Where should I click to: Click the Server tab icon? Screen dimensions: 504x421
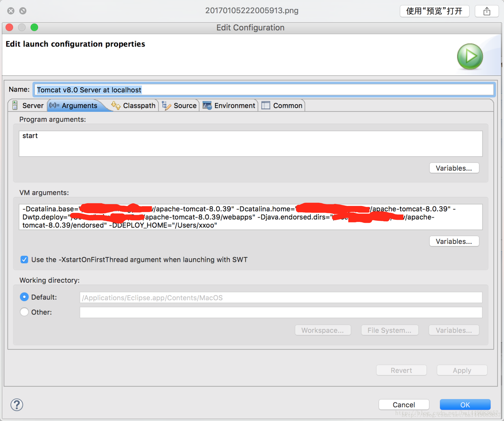[x=15, y=105]
